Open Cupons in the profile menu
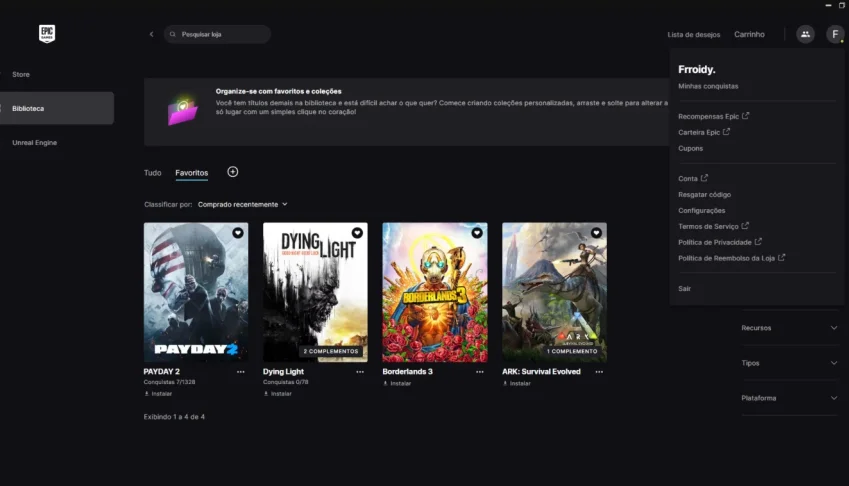Image resolution: width=849 pixels, height=486 pixels. click(690, 148)
